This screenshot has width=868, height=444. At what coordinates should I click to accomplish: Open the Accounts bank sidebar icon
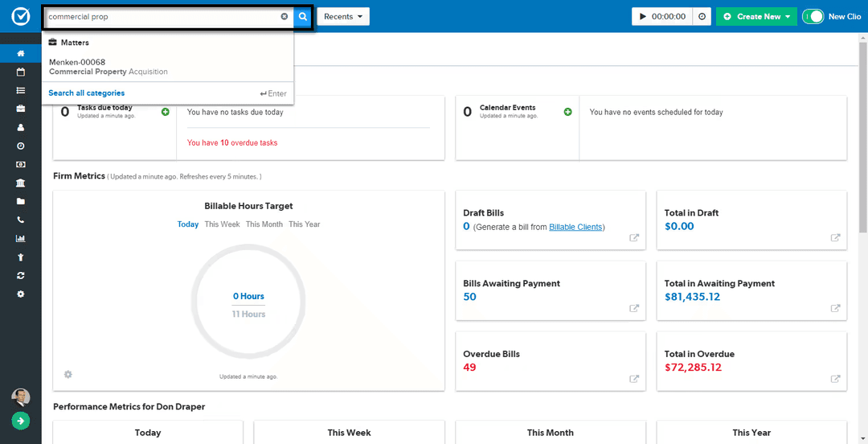(x=20, y=183)
